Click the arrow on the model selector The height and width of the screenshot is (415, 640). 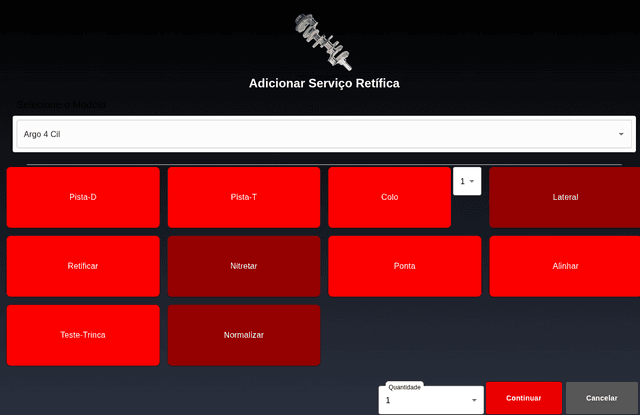(620, 133)
